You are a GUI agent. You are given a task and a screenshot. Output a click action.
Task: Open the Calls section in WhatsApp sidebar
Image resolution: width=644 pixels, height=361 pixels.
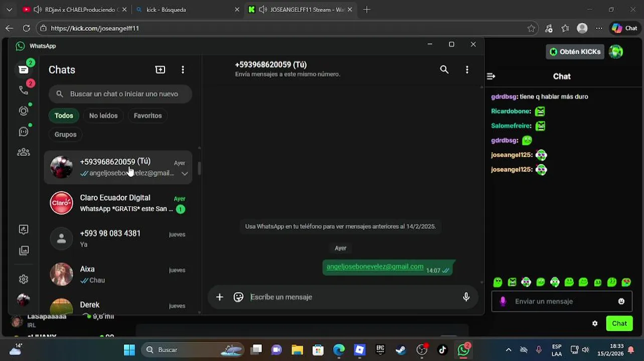(x=24, y=90)
